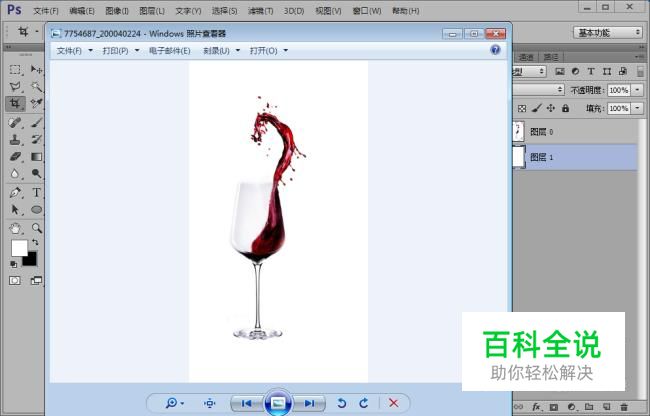Toggle lock position
Image resolution: width=650 pixels, height=416 pixels.
click(x=551, y=109)
